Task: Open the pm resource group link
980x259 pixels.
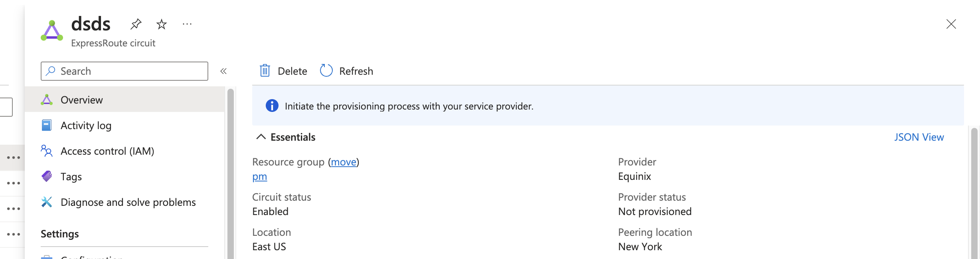Action: pos(259,176)
